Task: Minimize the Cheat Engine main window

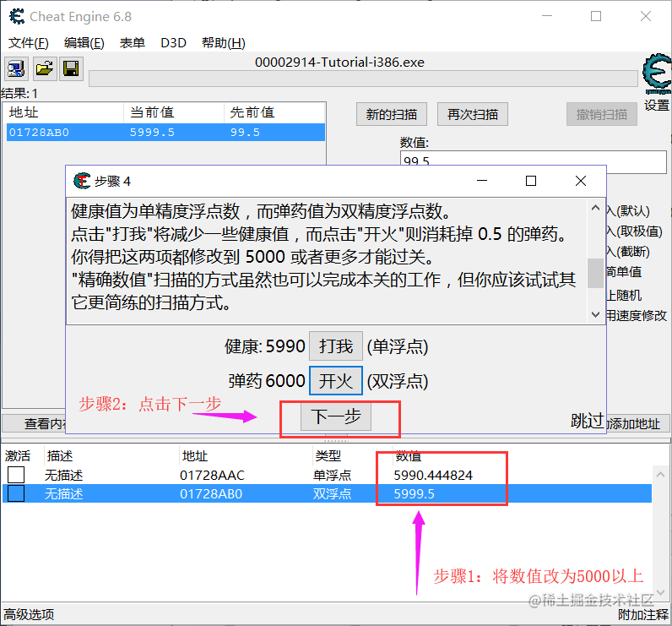Action: coord(547,16)
